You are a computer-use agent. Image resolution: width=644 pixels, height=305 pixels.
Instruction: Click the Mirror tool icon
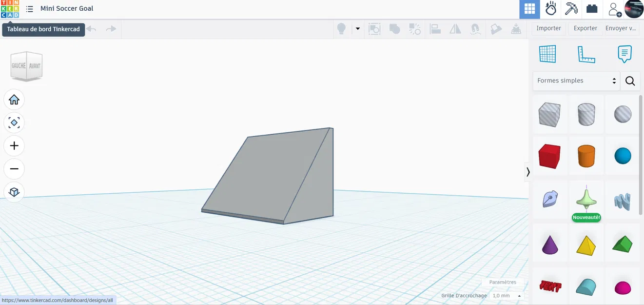click(455, 29)
